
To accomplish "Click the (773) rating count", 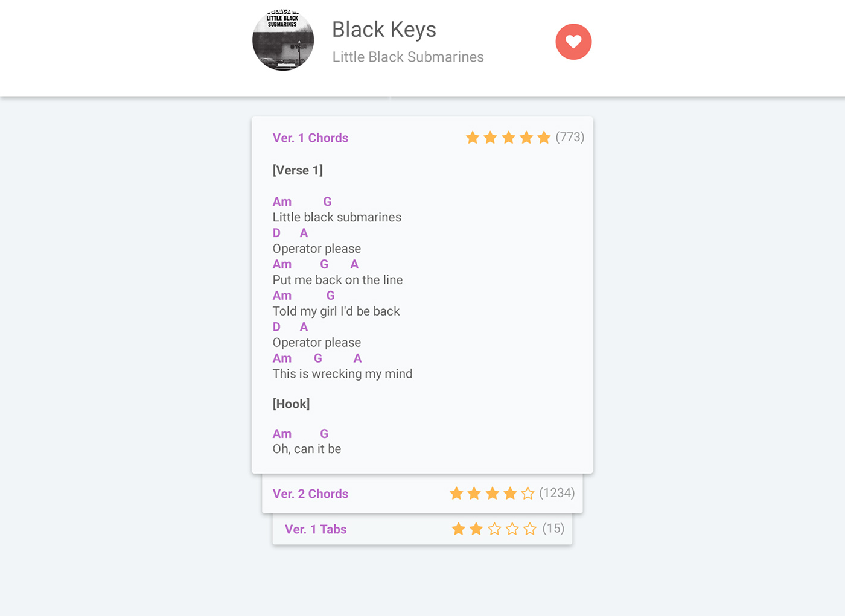I will pyautogui.click(x=570, y=137).
